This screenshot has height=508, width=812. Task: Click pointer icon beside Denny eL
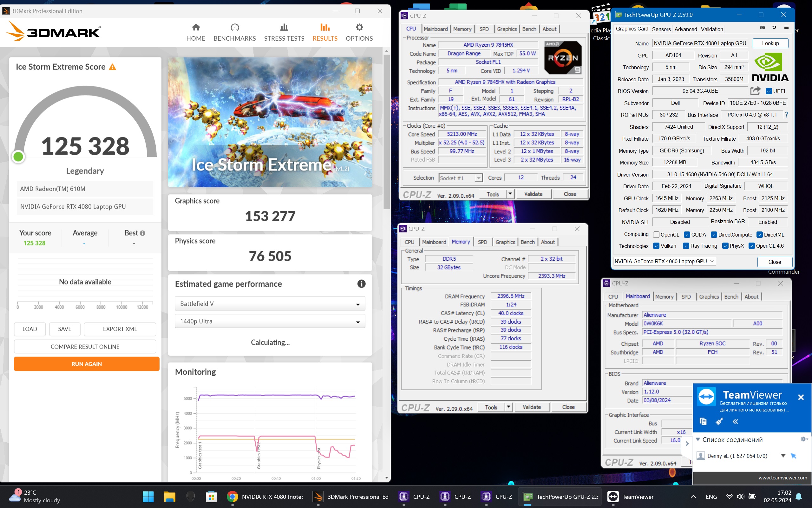[793, 456]
